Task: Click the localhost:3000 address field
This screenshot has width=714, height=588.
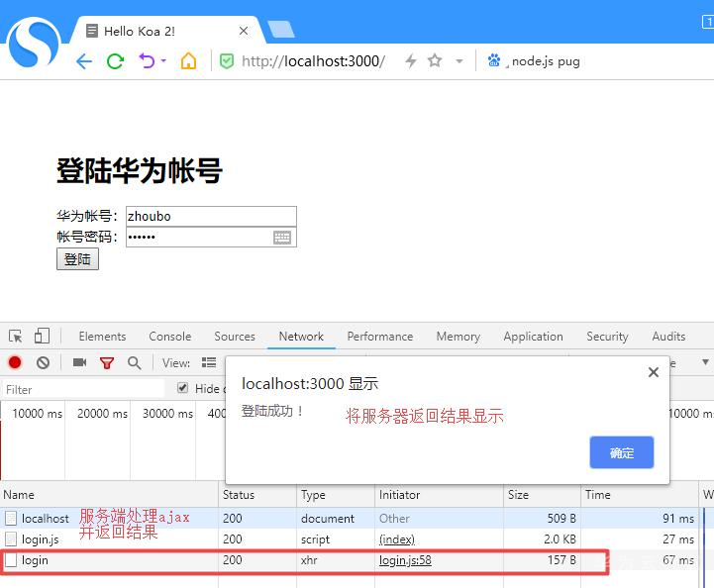Action: pos(313,61)
